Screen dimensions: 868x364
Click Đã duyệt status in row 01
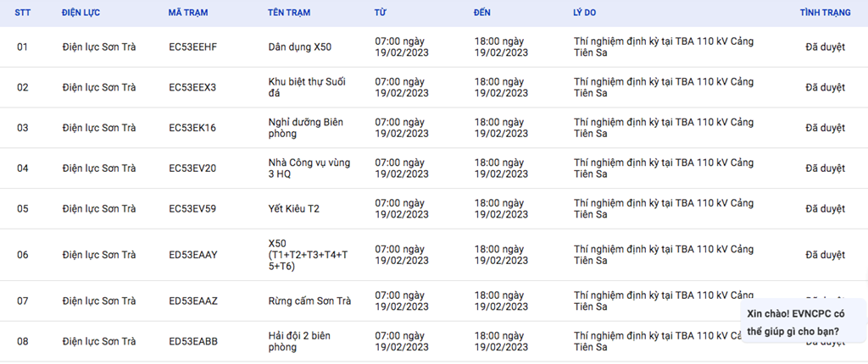tap(826, 47)
